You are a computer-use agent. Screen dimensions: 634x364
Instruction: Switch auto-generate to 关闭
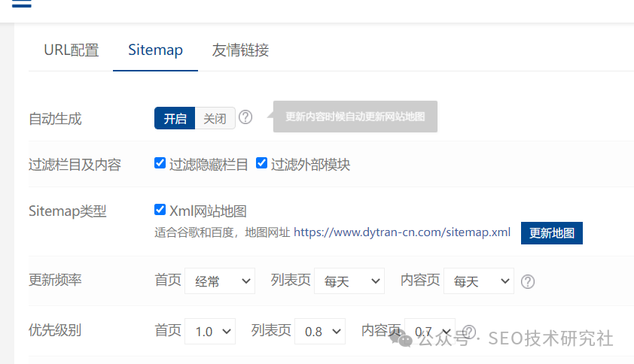pyautogui.click(x=215, y=118)
